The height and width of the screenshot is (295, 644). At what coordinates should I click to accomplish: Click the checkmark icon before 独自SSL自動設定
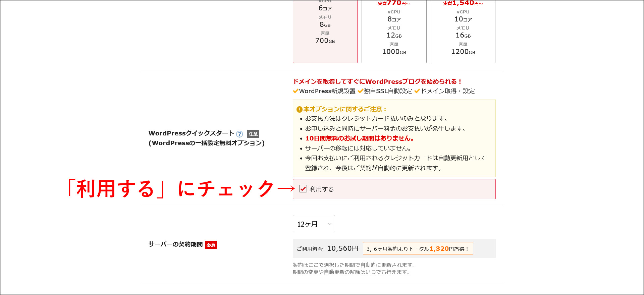360,91
